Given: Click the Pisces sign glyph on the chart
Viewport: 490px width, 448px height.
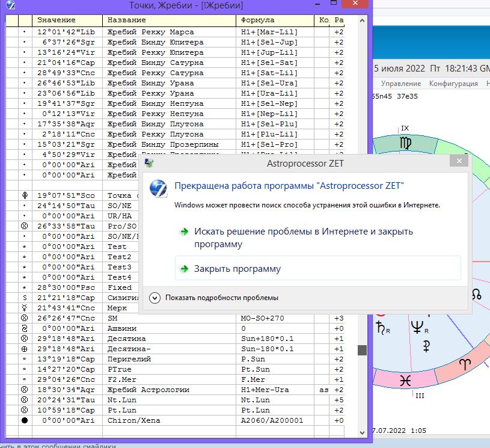Looking at the screenshot, I should coord(406,380).
